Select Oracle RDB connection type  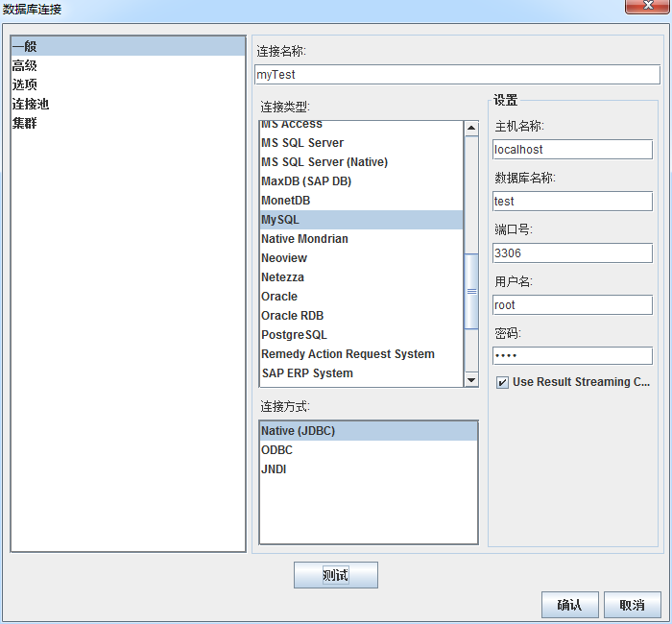361,316
